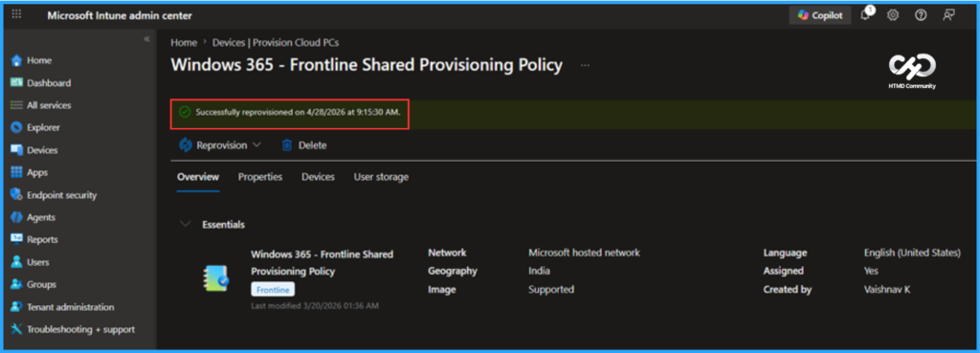Click the English (United States) language value
The width and height of the screenshot is (980, 353).
tap(912, 253)
